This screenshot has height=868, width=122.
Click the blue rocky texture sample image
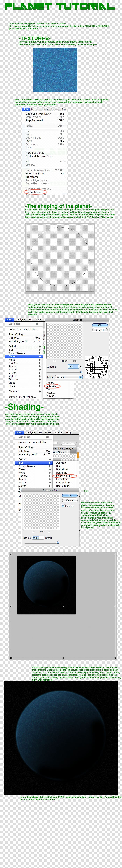point(55,69)
